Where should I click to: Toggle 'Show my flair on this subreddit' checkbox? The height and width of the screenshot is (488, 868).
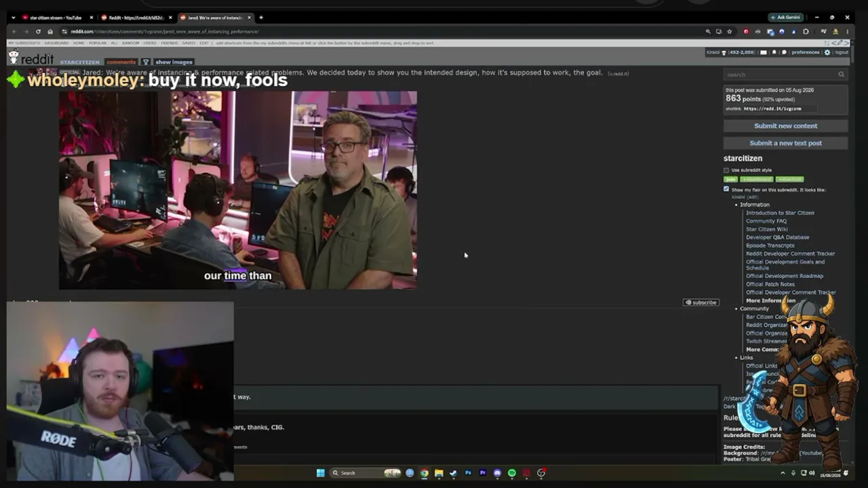tap(726, 190)
